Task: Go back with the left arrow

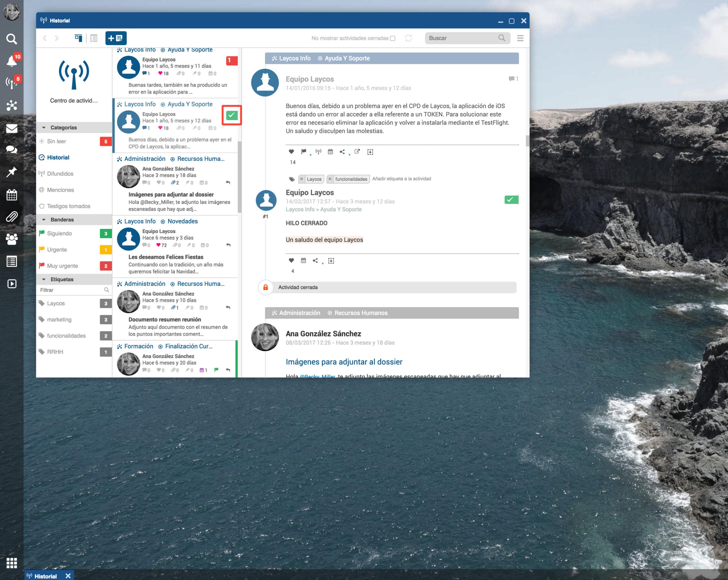Action: pos(45,38)
